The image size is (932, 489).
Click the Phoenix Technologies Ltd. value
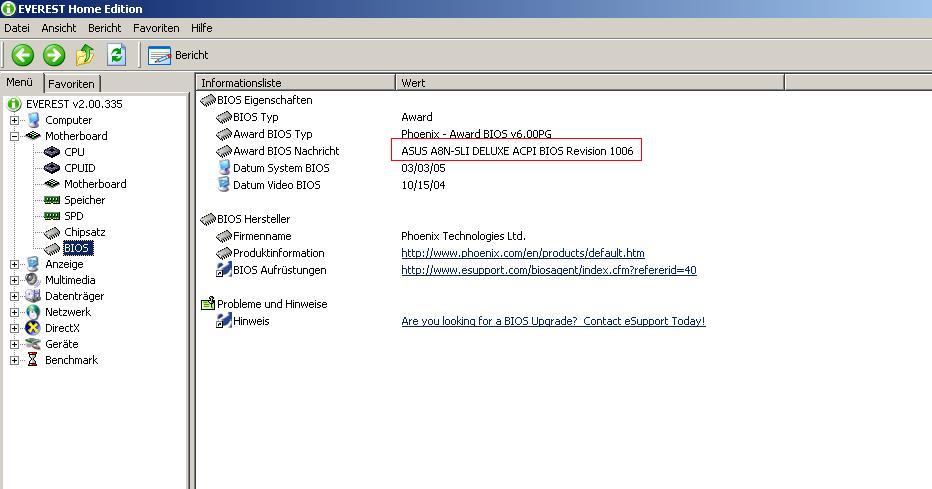pos(463,236)
